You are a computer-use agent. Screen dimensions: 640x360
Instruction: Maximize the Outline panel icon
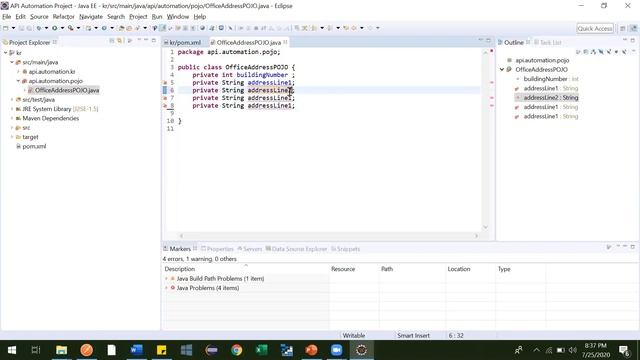pyautogui.click(x=633, y=40)
